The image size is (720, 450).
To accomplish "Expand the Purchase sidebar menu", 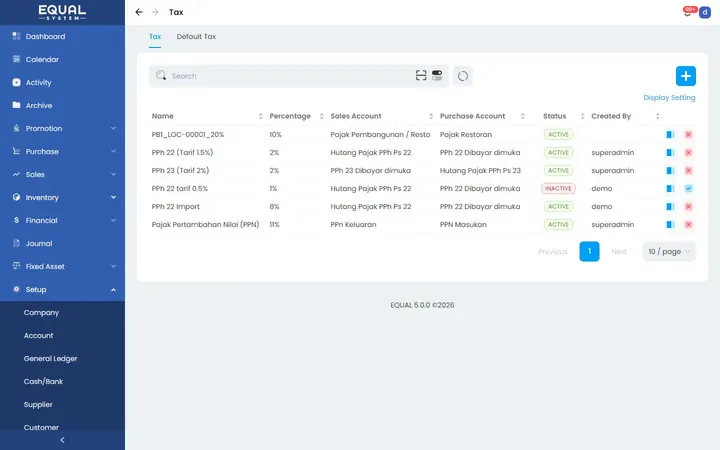I will [62, 152].
